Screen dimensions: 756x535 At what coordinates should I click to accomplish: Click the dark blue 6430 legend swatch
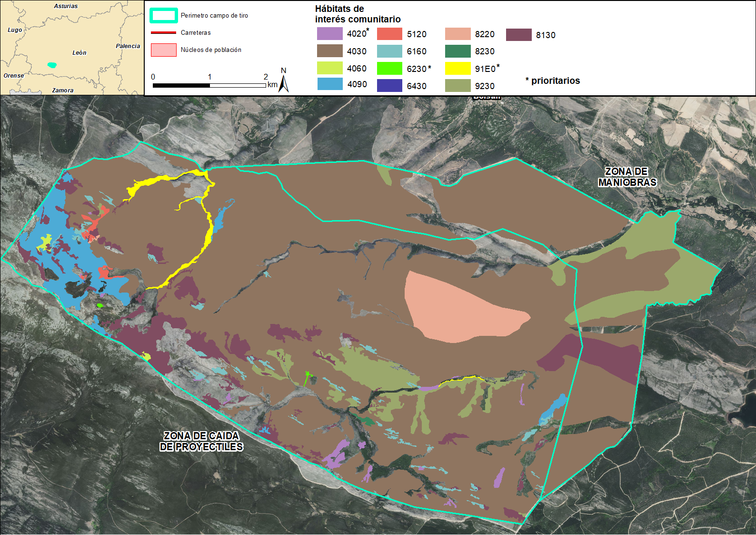tap(389, 86)
